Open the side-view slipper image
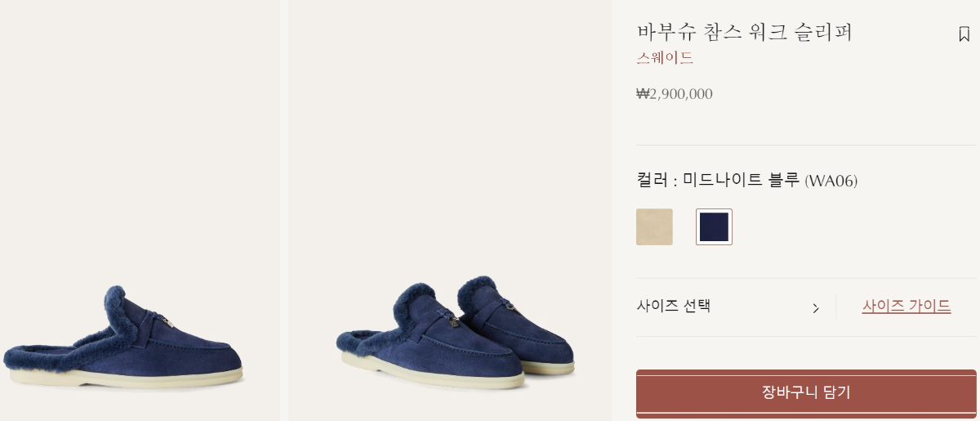 click(140, 210)
